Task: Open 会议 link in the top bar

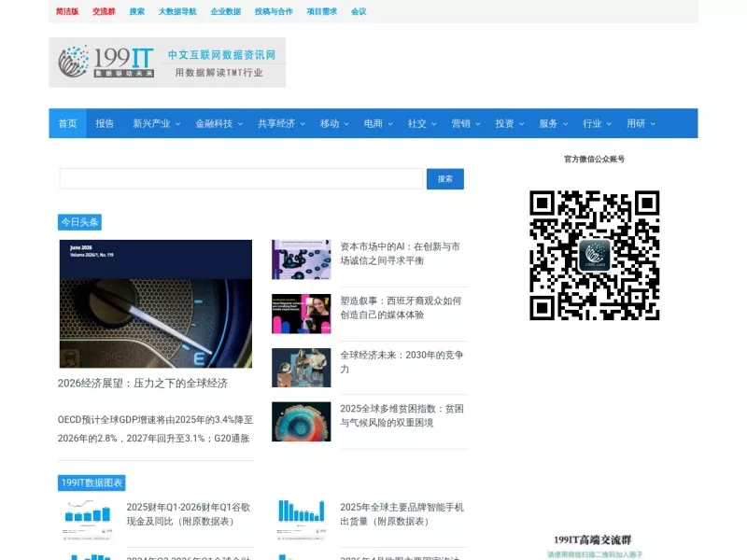Action: click(x=359, y=11)
